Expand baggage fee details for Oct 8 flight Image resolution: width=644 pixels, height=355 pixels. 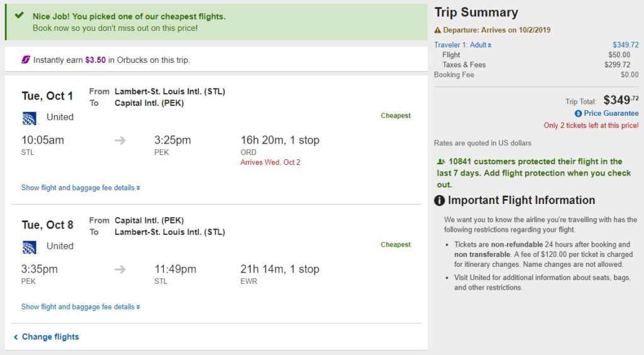[80, 307]
